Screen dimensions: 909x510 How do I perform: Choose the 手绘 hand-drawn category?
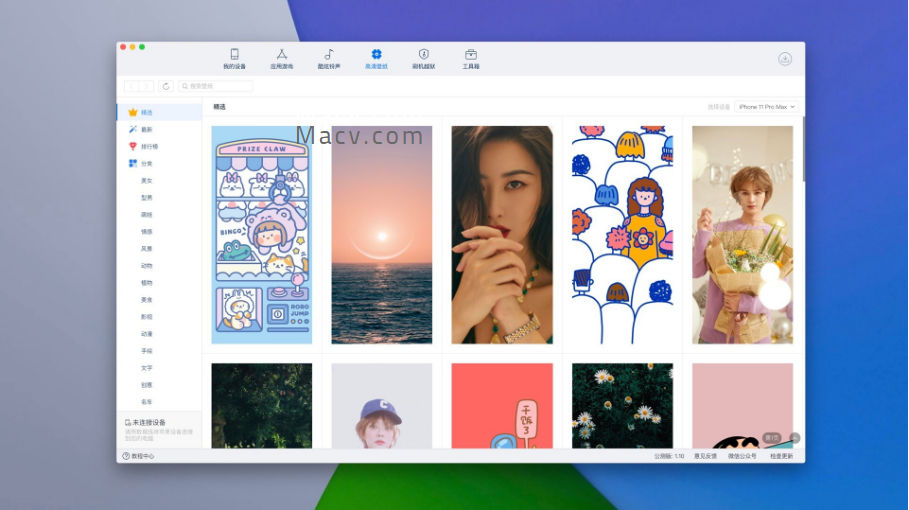pos(147,351)
